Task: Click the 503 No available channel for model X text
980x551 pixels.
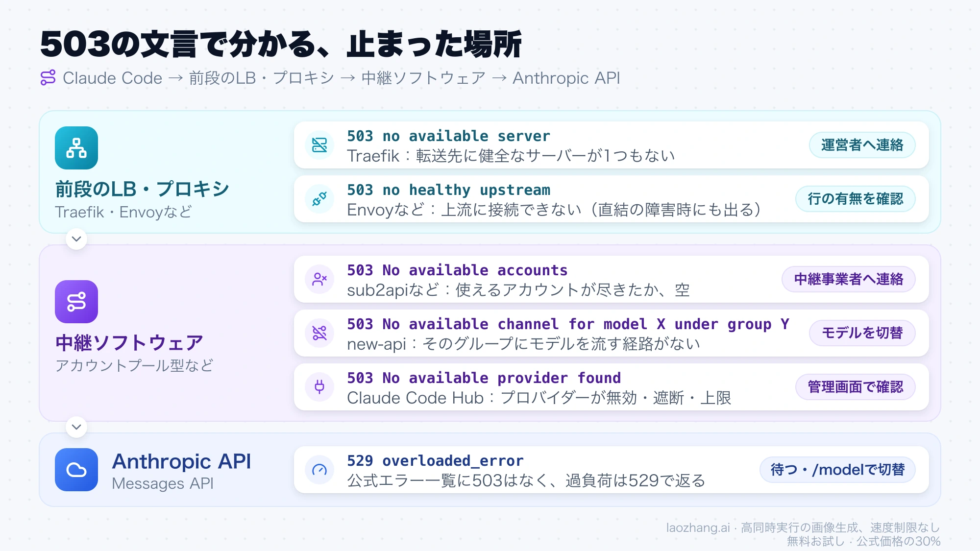Action: 568,324
